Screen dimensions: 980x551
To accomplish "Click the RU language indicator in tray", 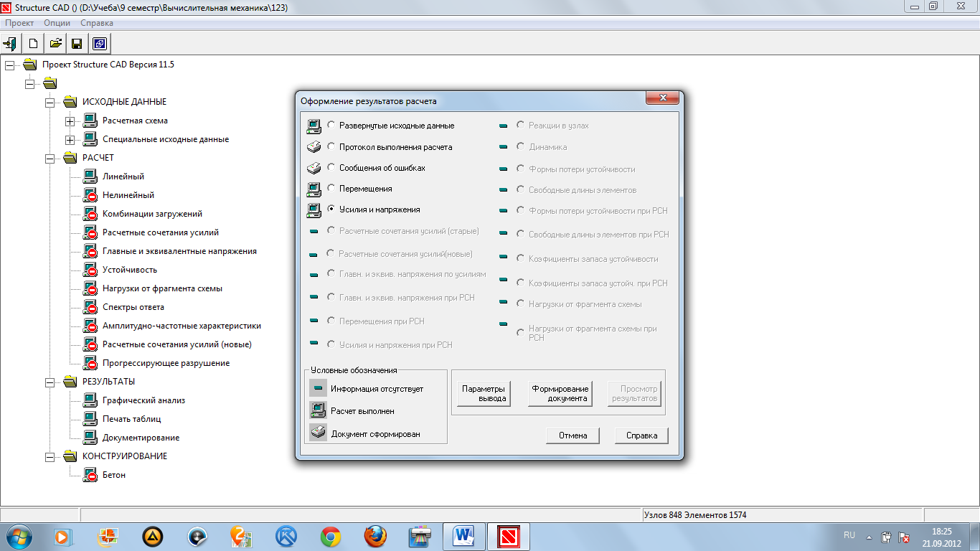I will pyautogui.click(x=849, y=536).
